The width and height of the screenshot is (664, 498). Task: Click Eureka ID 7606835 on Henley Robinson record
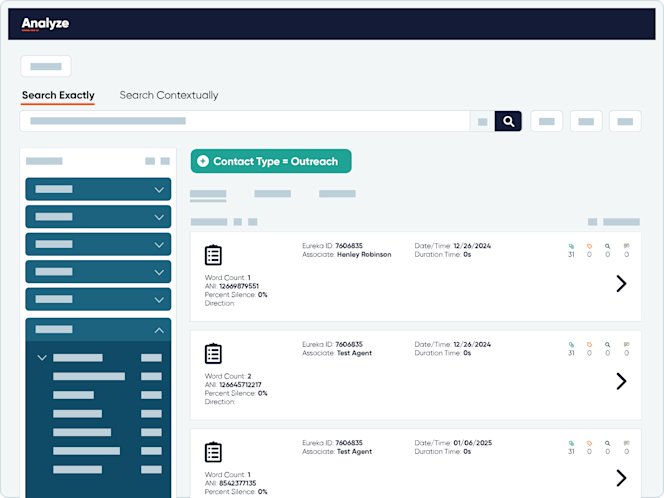[x=349, y=246]
